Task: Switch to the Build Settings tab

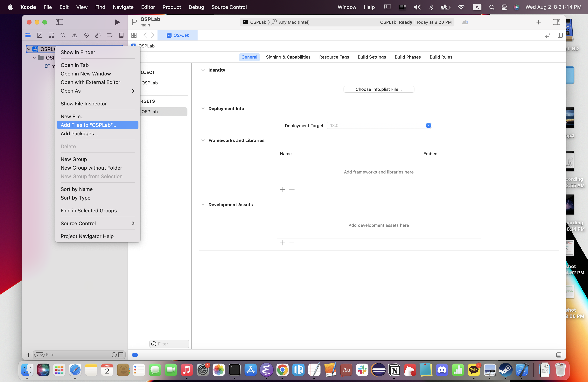Action: click(372, 57)
